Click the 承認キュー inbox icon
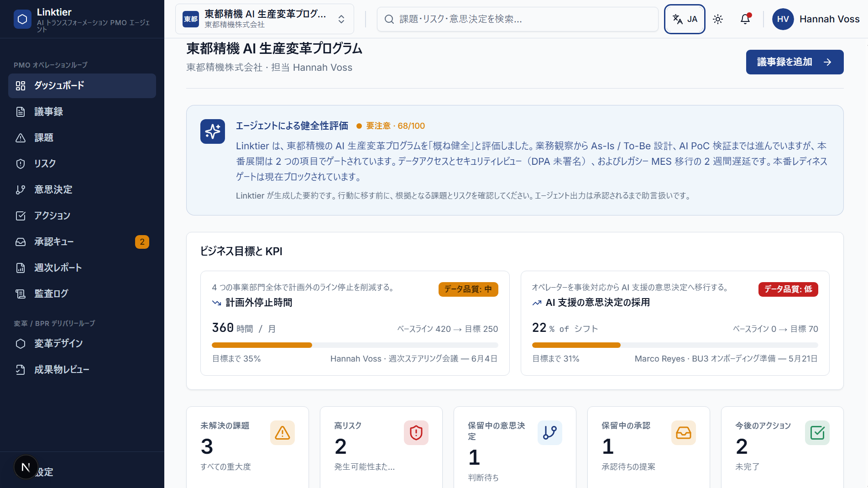Viewport: 868px width, 488px height. [x=21, y=242]
